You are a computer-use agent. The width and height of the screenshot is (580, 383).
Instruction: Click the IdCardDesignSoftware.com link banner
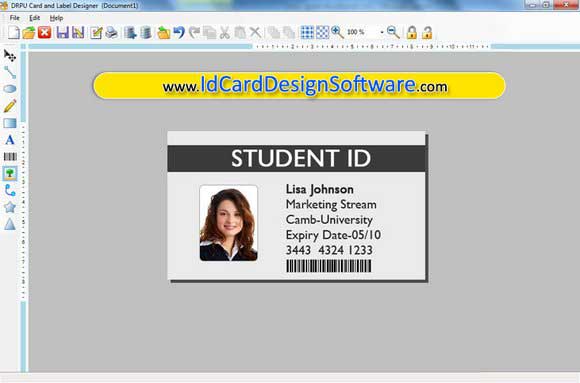coord(299,85)
